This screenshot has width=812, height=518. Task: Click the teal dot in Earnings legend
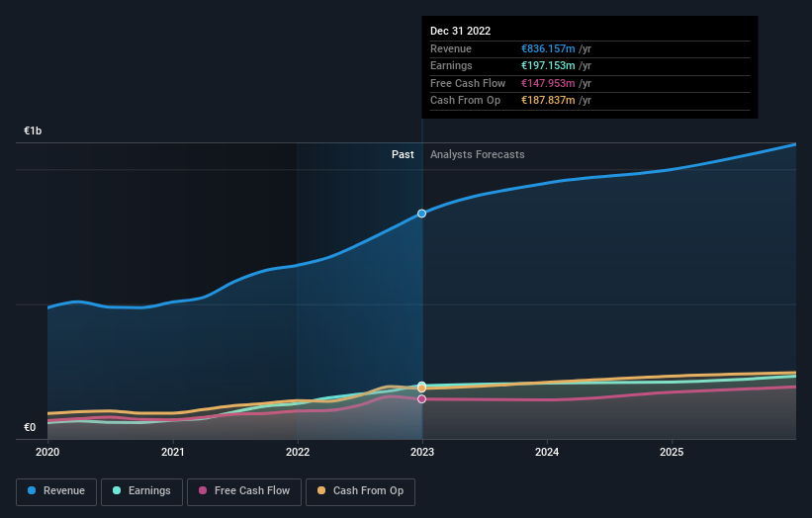[117, 490]
